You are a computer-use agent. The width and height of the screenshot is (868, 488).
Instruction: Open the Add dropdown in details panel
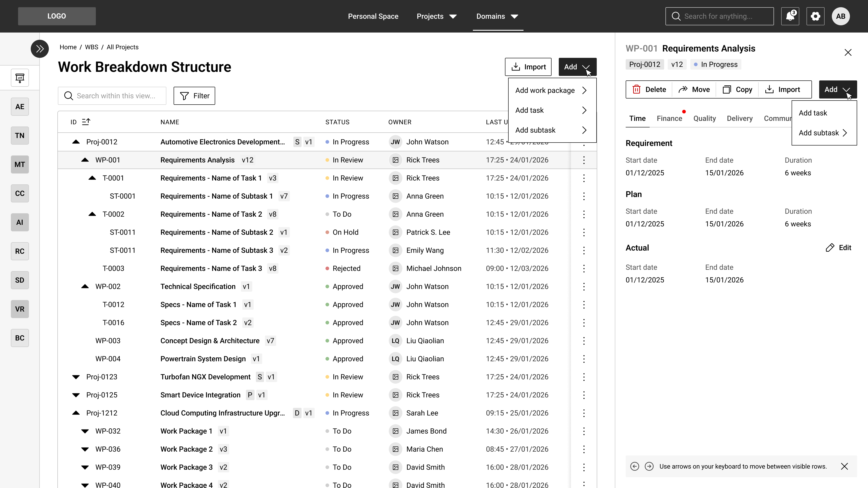(x=838, y=90)
